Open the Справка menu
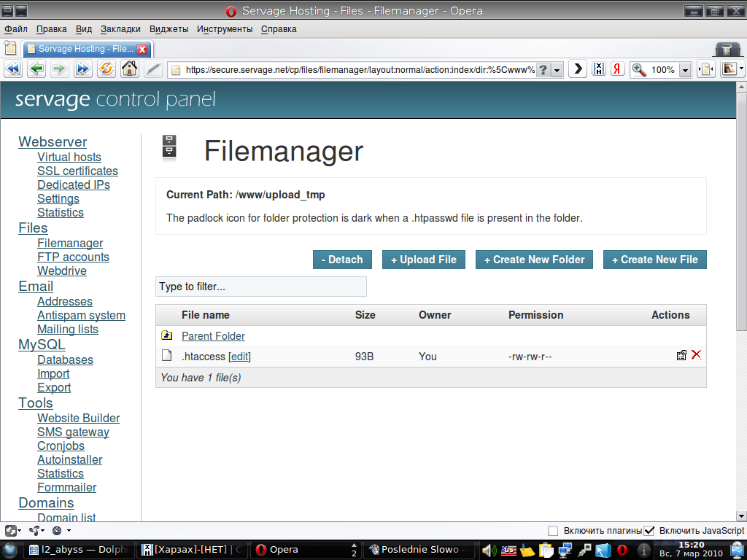Viewport: 747px width, 560px height. pyautogui.click(x=279, y=29)
